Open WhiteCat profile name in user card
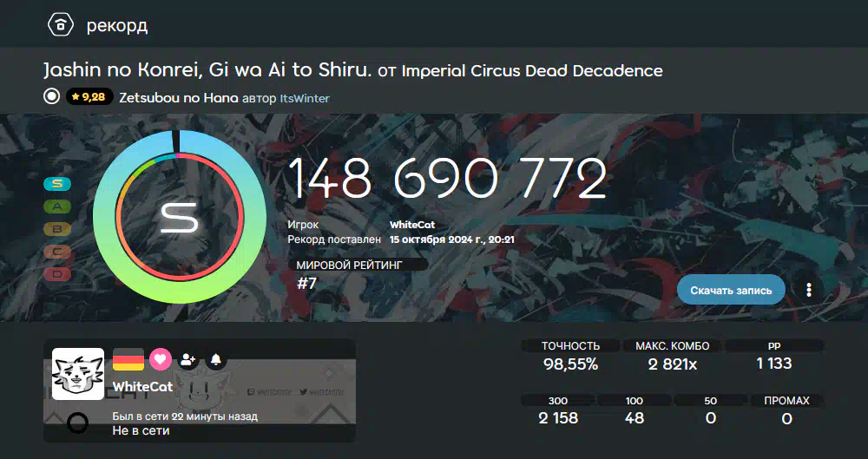Viewport: 868px width, 459px height. [x=142, y=386]
